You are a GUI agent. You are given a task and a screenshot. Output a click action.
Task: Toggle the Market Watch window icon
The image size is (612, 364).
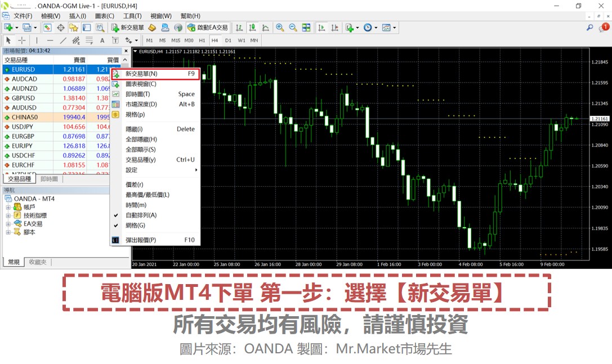point(47,28)
